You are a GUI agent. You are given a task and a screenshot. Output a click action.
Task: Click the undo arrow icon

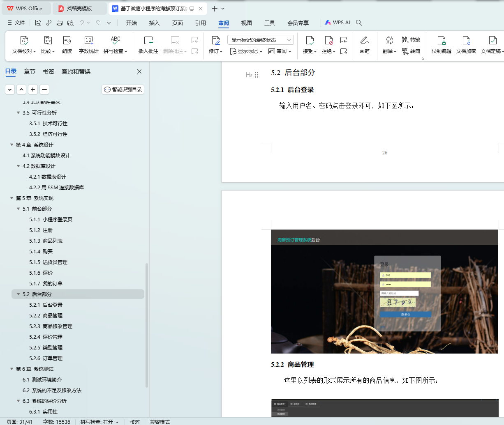pos(82,23)
